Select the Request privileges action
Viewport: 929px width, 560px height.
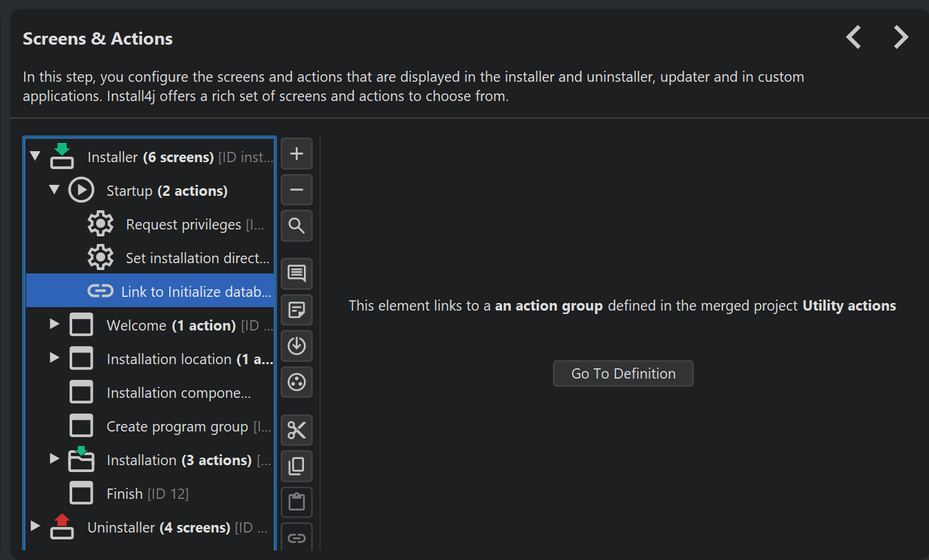183,225
